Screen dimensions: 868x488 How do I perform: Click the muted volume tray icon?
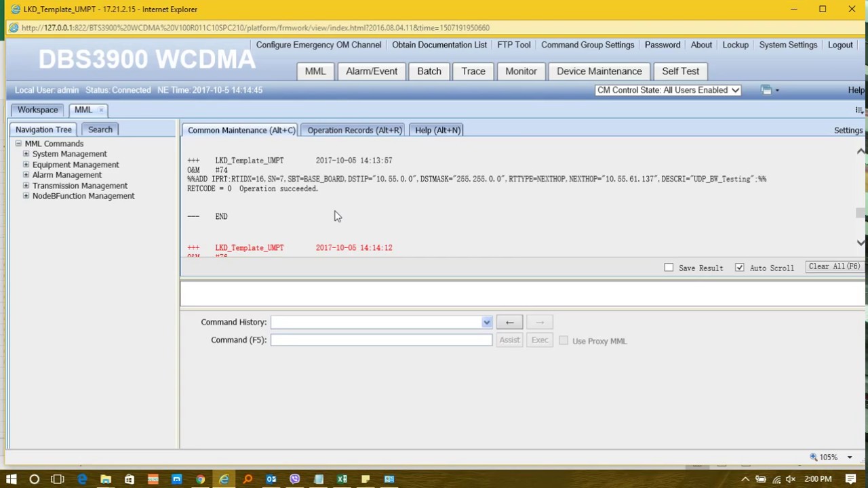point(791,479)
